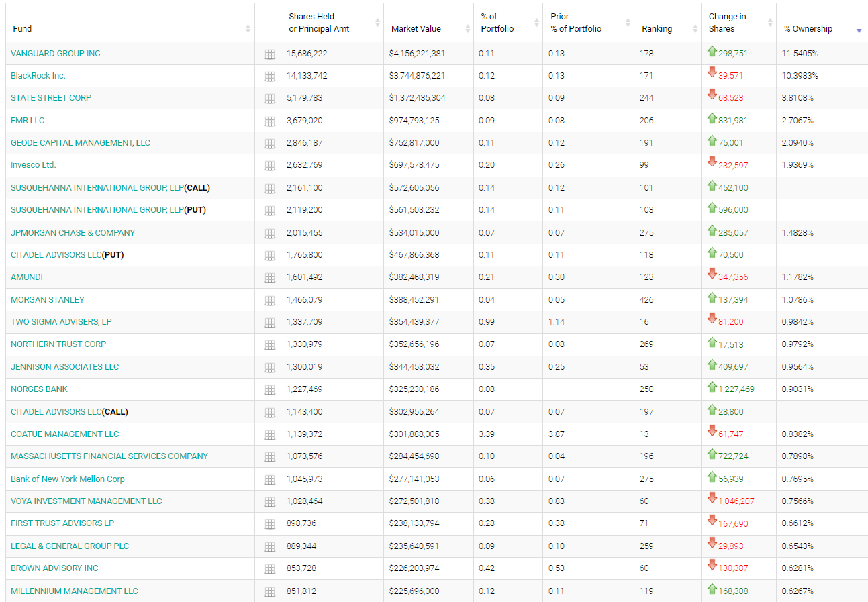This screenshot has width=868, height=602.
Task: Open grid icon in SUSQUEHANNA (PUT) row
Action: coord(270,211)
